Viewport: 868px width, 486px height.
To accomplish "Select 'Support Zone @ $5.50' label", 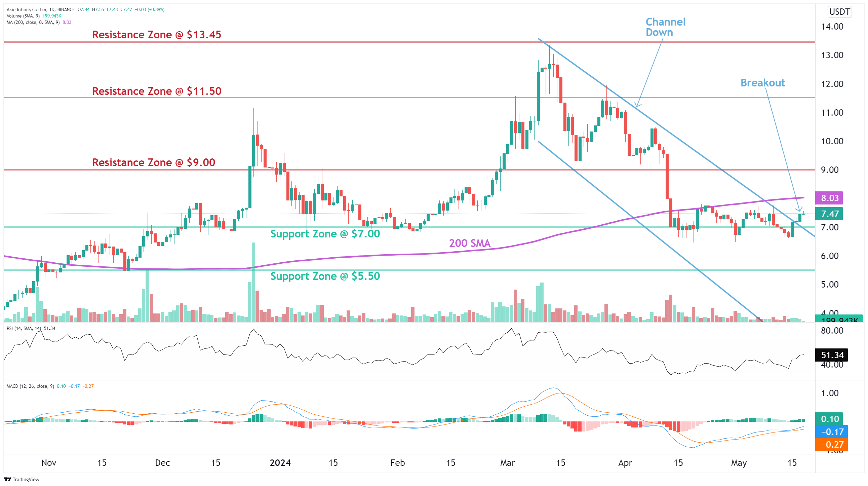I will pos(325,276).
